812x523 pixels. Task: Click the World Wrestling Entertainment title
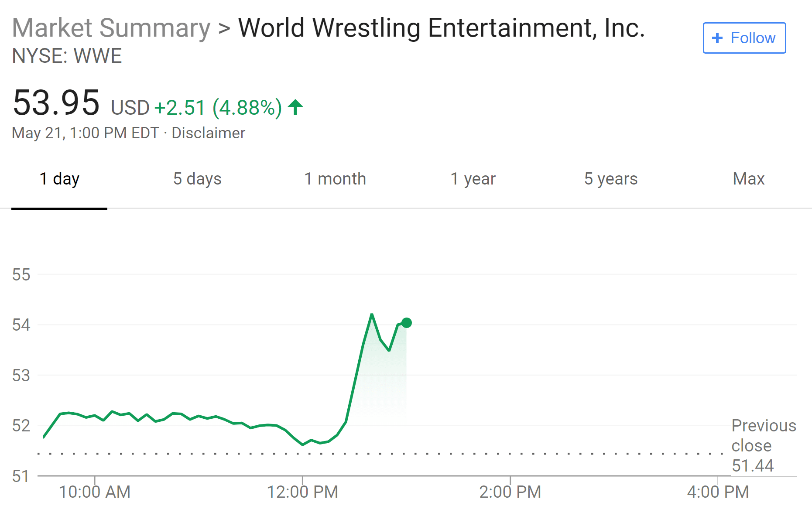click(x=441, y=28)
